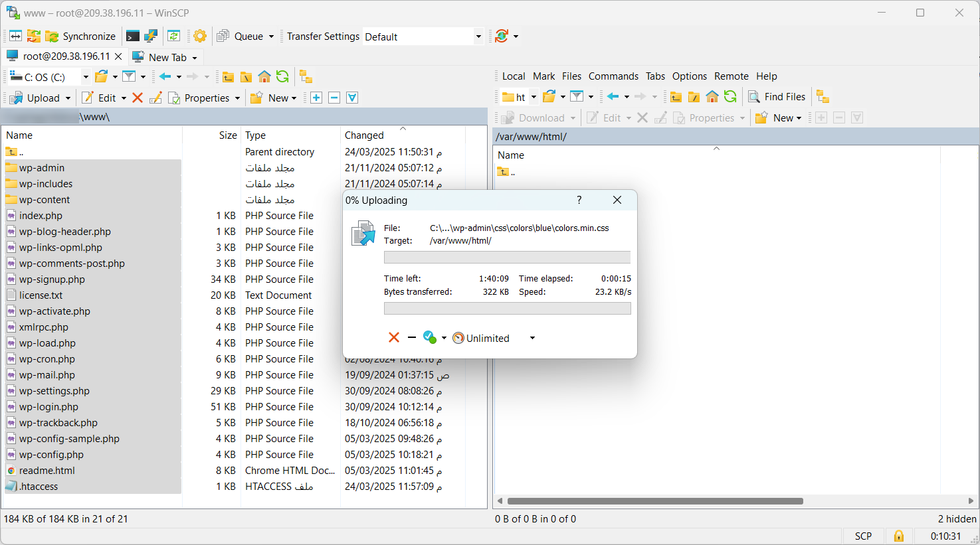Click the lock encryption icon in status bar
The width and height of the screenshot is (980, 545).
tap(898, 536)
